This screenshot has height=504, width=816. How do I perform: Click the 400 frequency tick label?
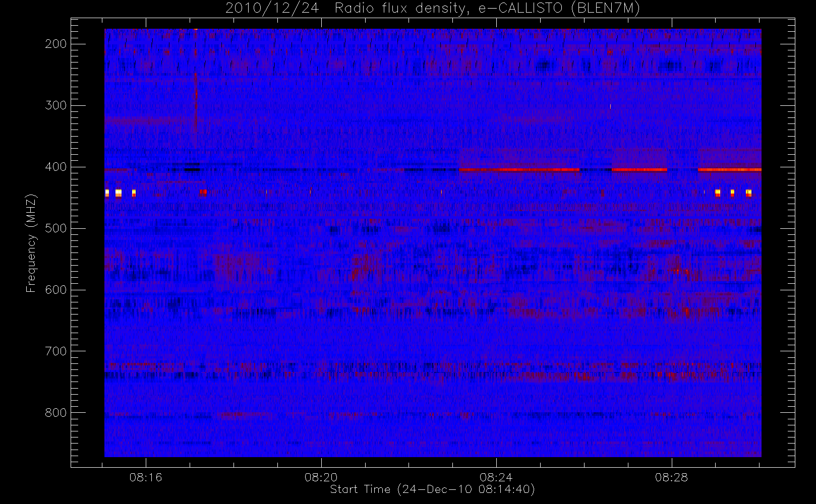click(55, 167)
